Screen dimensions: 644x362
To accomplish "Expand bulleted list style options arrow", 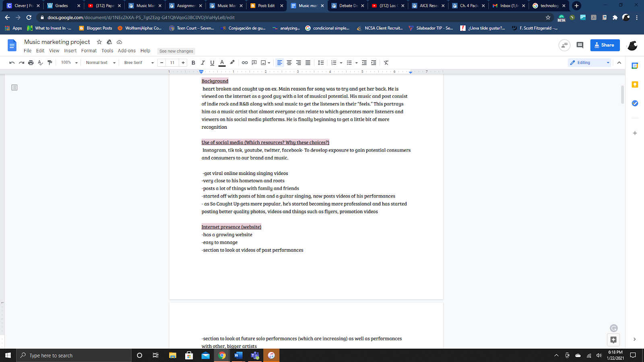I will pyautogui.click(x=357, y=63).
